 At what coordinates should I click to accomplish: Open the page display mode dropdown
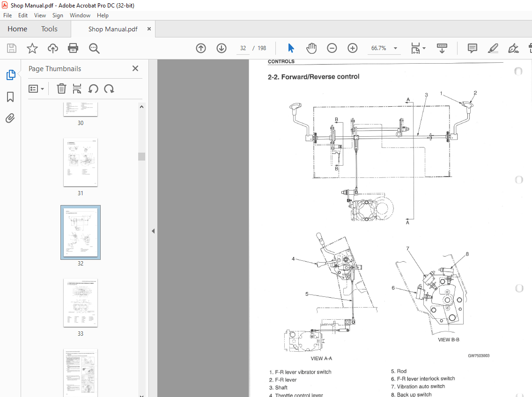418,48
